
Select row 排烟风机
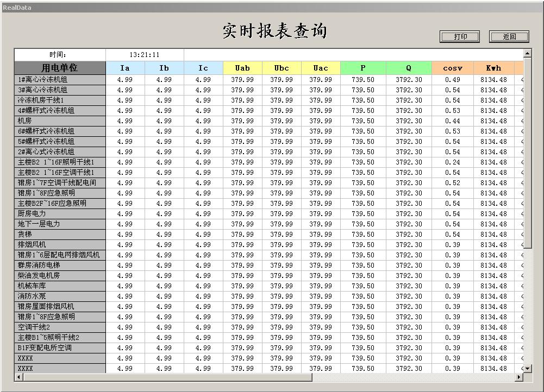60,245
